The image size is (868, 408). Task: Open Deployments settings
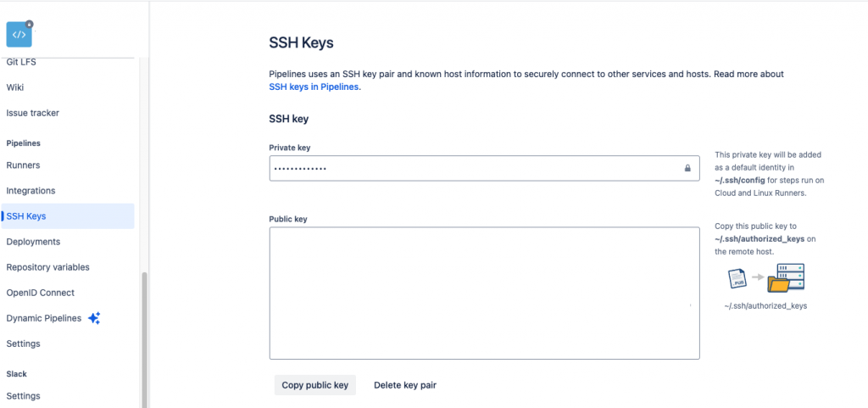(33, 242)
